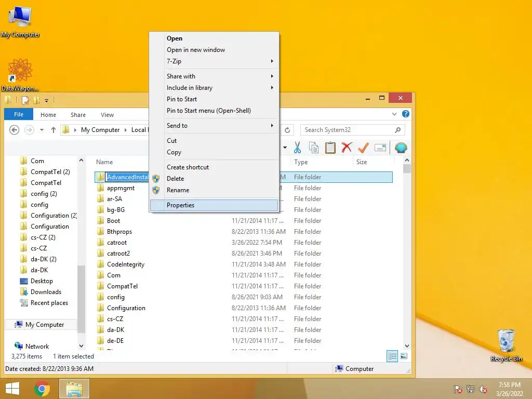Open the File ribbon tab
This screenshot has height=399, width=532.
coord(19,114)
